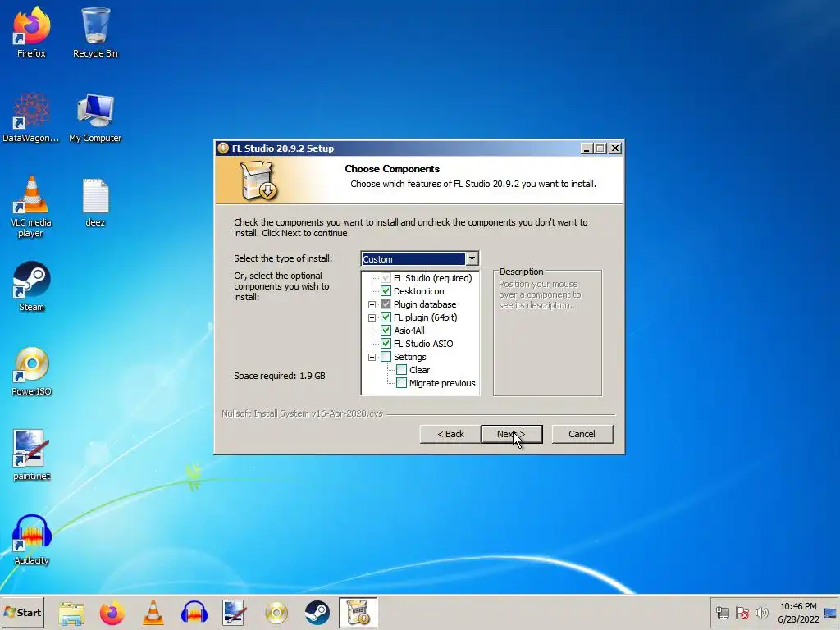
Task: Select the paint.net desktop shortcut
Action: pos(31,454)
